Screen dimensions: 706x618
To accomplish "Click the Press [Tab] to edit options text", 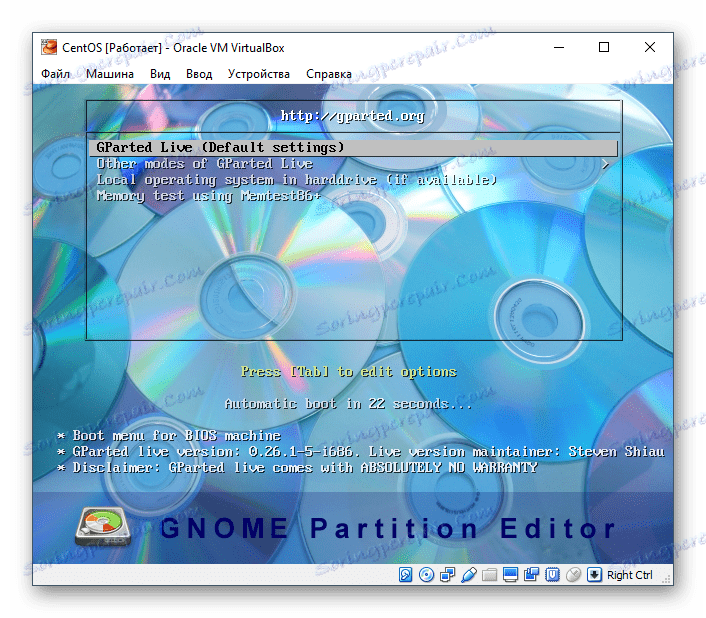I will (349, 372).
